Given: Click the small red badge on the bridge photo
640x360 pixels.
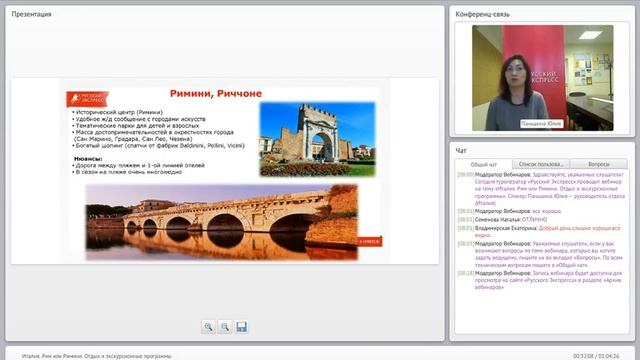Looking at the screenshot, I should pos(369,242).
